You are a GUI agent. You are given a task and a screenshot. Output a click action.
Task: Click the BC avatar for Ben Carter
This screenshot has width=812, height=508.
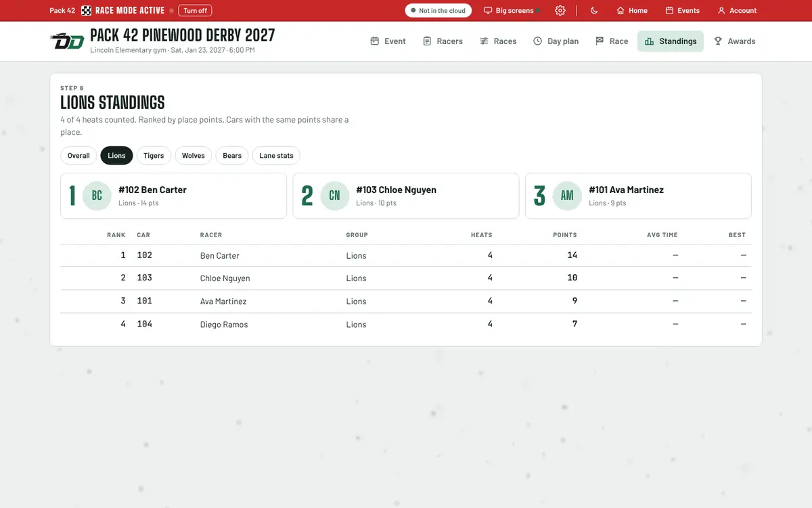(x=97, y=196)
